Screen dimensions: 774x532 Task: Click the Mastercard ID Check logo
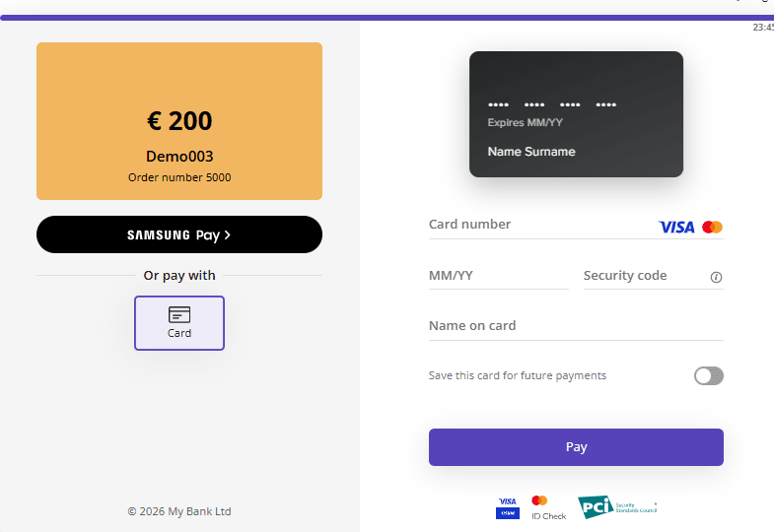click(x=547, y=507)
